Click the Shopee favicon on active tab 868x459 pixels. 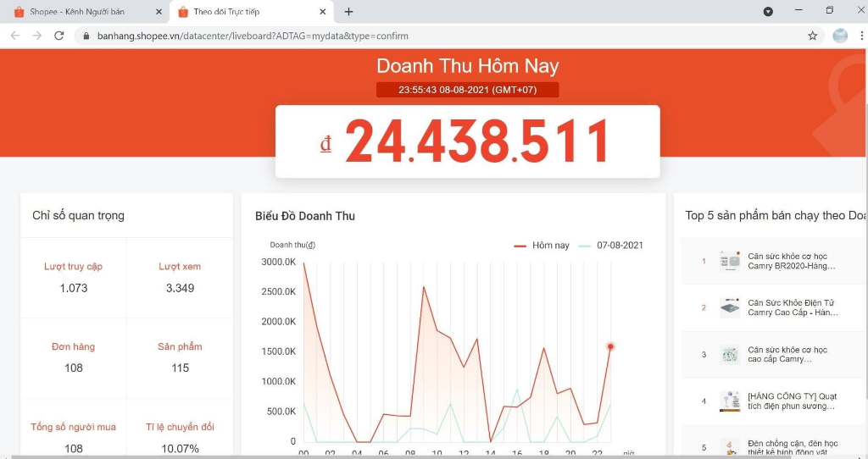183,12
